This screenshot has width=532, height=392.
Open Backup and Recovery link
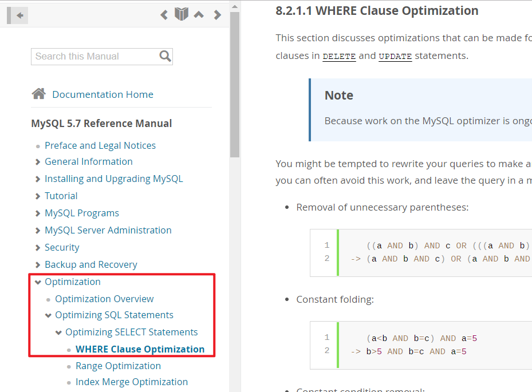[x=91, y=264]
